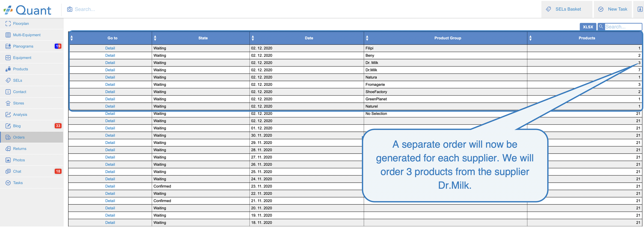The image size is (644, 227).
Task: Sort by Product Group column arrows
Action: point(367,38)
